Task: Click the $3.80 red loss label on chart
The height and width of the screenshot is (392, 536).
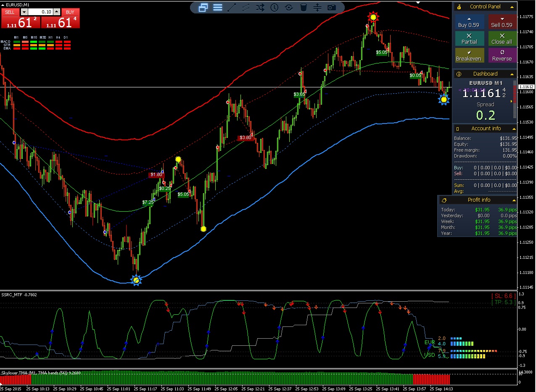Action: click(x=246, y=137)
